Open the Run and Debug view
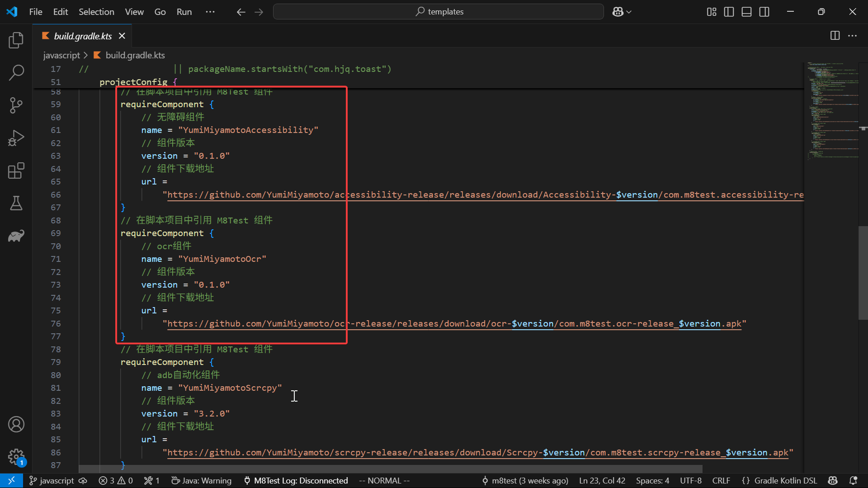 pos(16,138)
